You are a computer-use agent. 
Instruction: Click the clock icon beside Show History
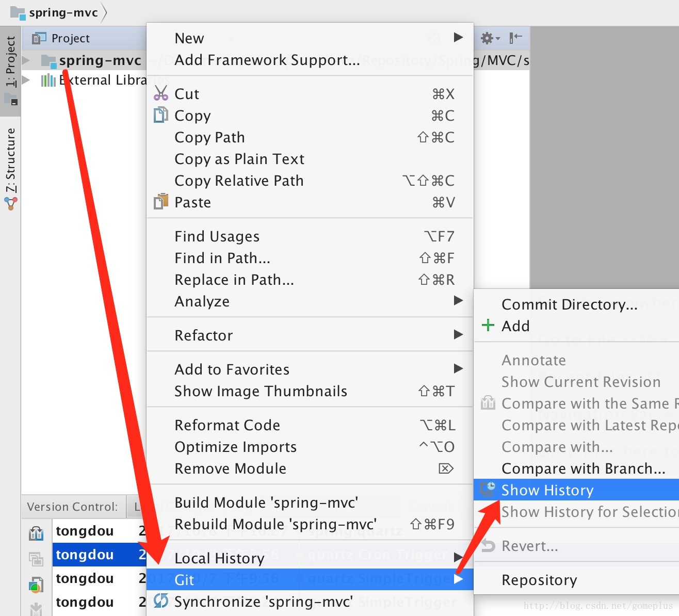488,490
